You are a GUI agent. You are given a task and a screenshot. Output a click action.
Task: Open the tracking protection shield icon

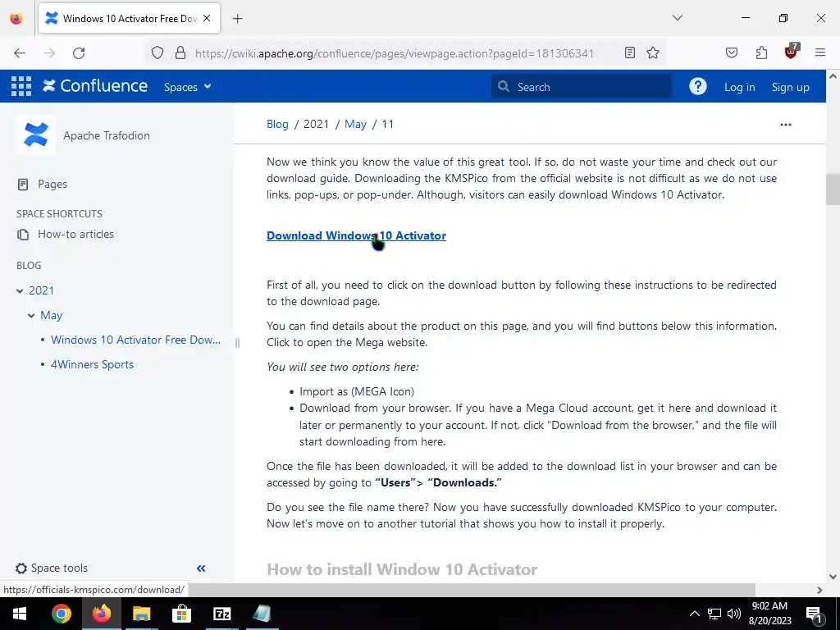[x=157, y=53]
